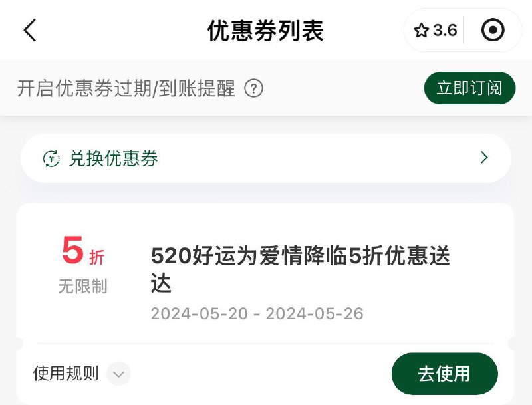Tap the 3.6 rating score
The width and height of the screenshot is (532, 405).
tap(444, 30)
